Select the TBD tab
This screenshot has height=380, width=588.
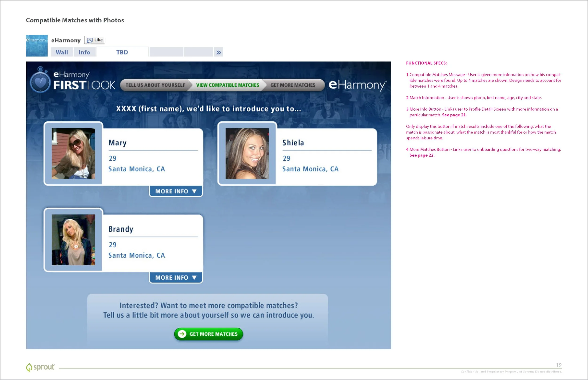pyautogui.click(x=122, y=52)
